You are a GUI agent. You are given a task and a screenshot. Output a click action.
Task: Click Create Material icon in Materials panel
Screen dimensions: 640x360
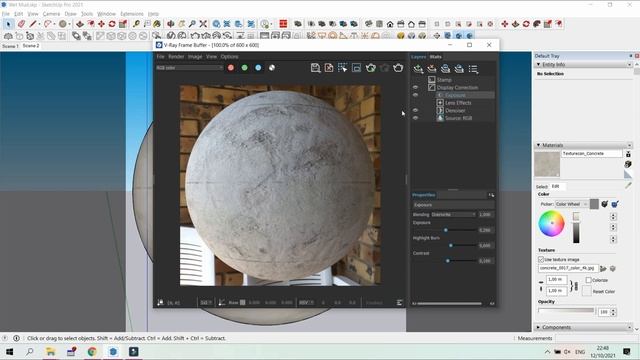(628, 164)
